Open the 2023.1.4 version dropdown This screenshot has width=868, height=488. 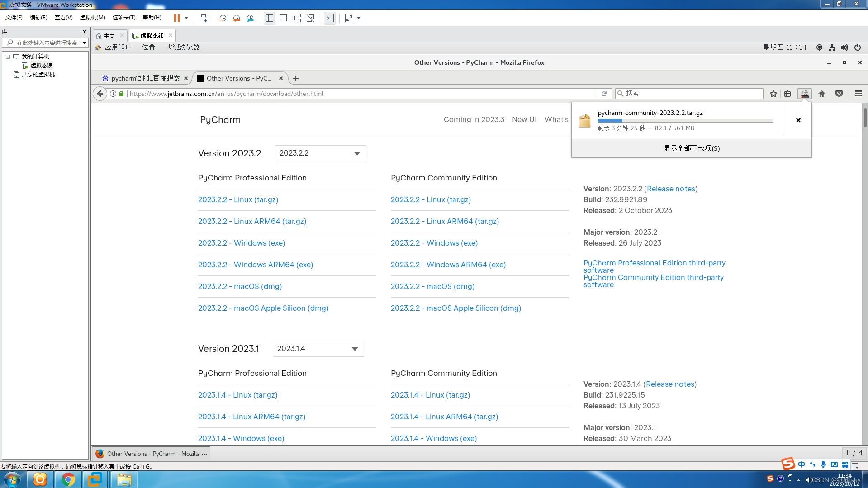click(318, 349)
